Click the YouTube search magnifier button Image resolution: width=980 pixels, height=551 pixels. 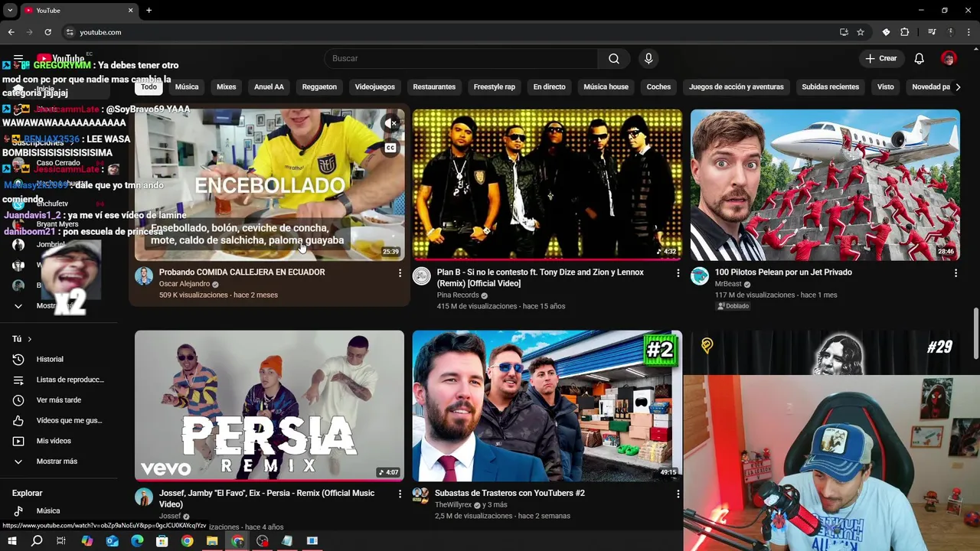[x=614, y=59]
